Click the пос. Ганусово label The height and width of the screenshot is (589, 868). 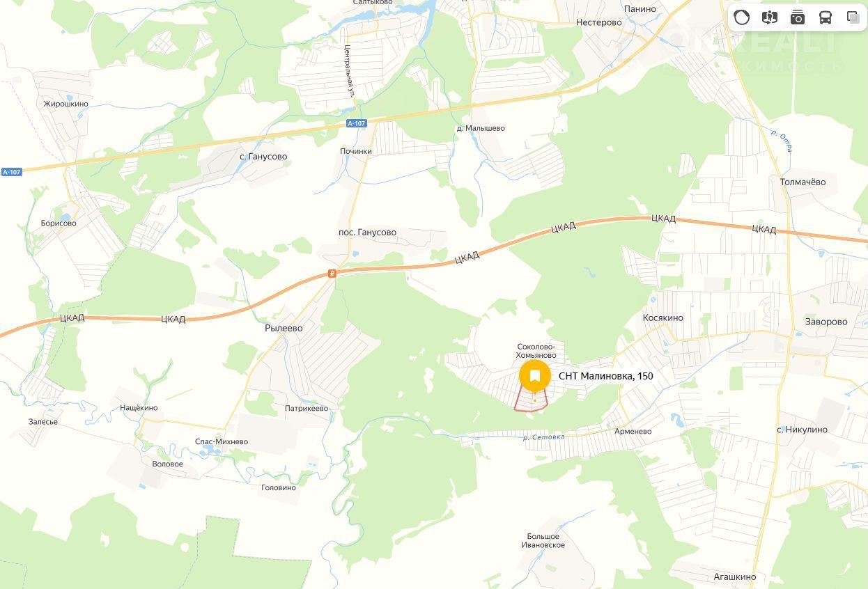pyautogui.click(x=367, y=233)
